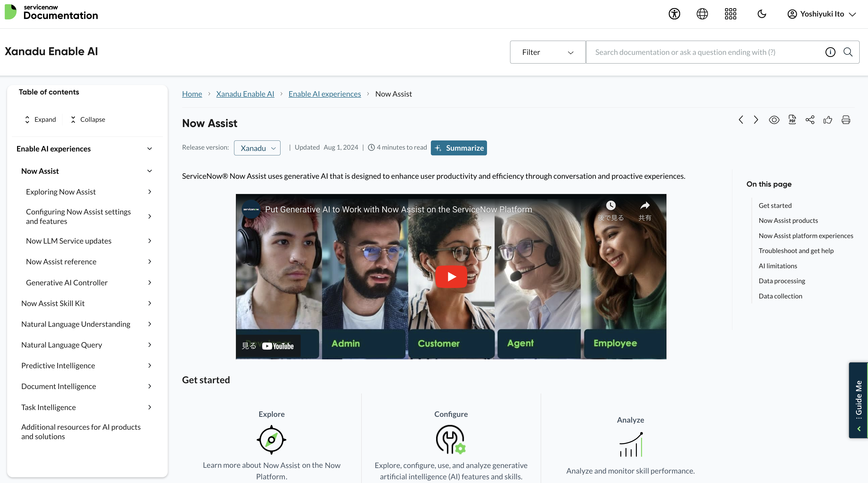Click the share icon
The width and height of the screenshot is (868, 483).
(x=810, y=120)
